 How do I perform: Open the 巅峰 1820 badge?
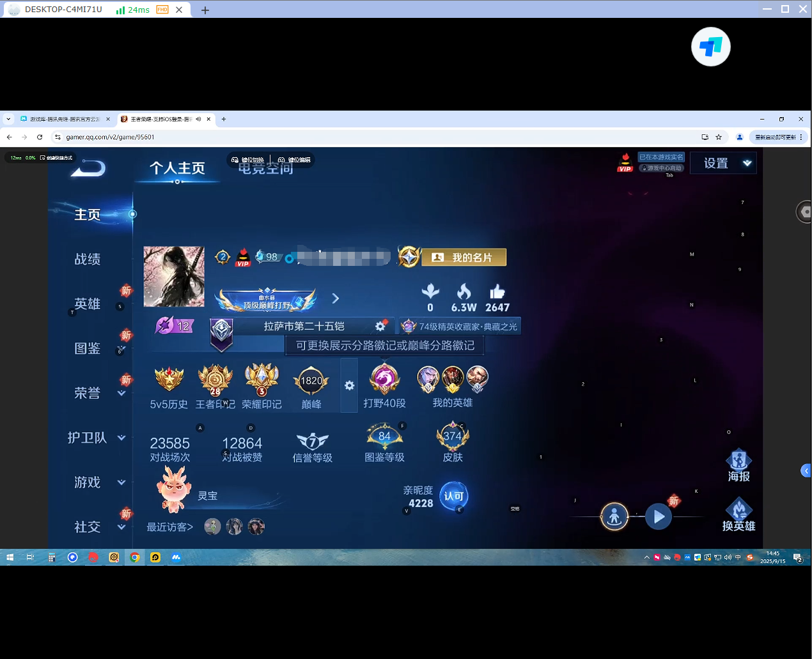(x=311, y=387)
